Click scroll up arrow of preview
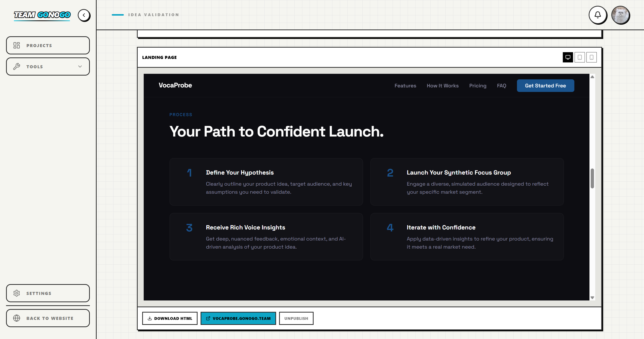Viewport: 644px width, 339px height. (x=592, y=77)
